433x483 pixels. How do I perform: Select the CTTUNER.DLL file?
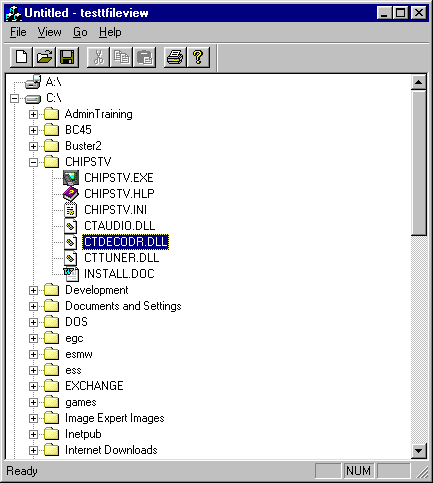pos(122,258)
